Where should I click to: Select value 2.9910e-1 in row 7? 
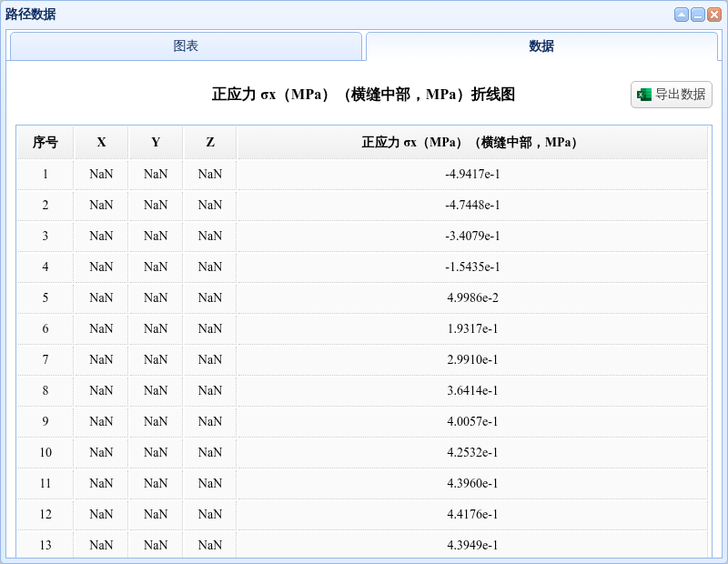(472, 359)
